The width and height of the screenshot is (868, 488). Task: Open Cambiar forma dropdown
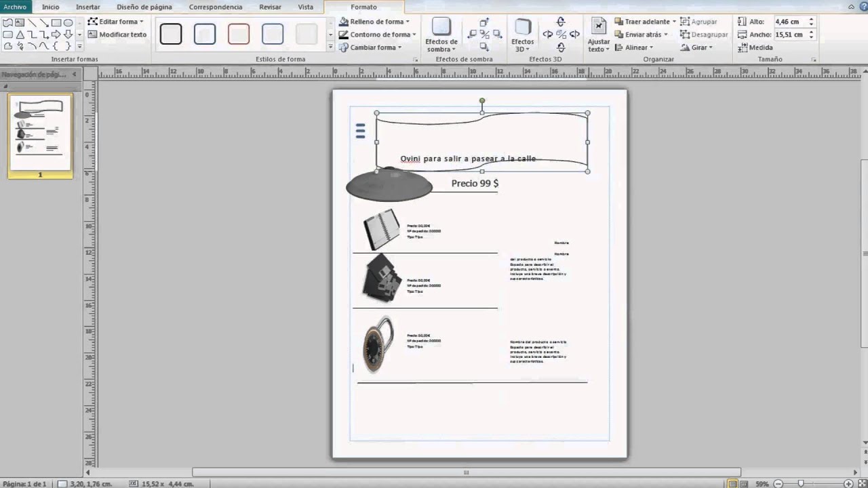pos(370,47)
